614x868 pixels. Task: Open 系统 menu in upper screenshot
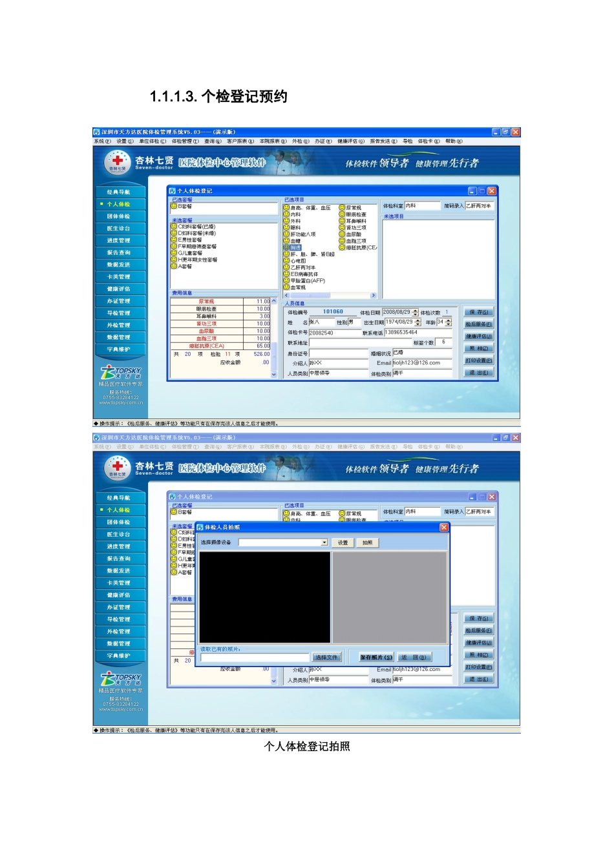(102, 141)
